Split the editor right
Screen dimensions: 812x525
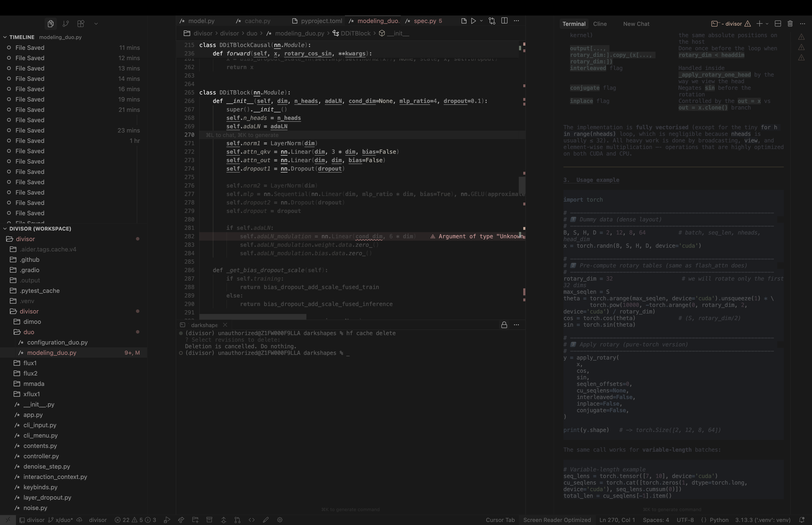click(504, 21)
